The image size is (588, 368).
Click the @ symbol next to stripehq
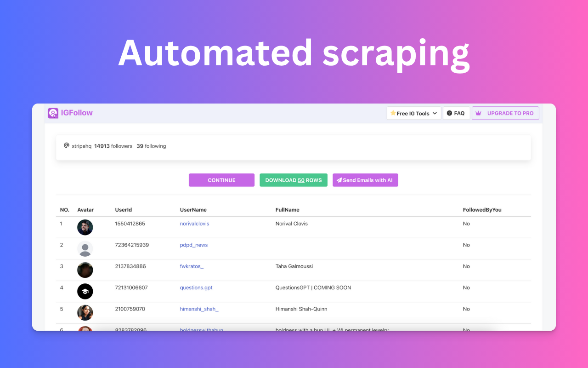click(67, 145)
